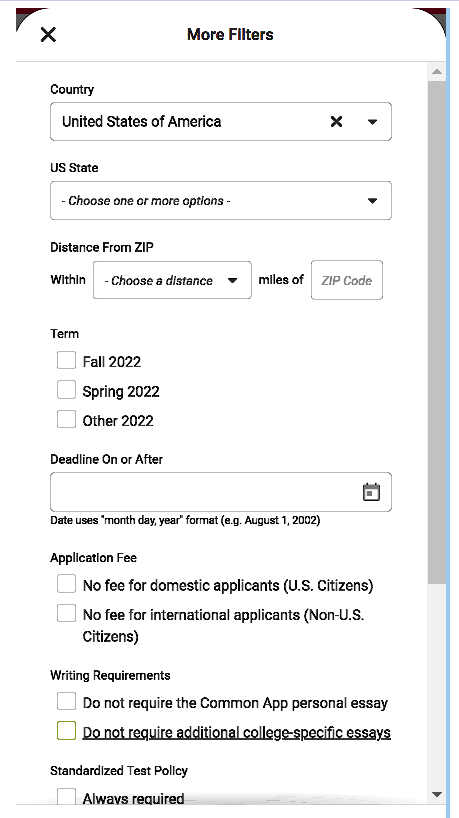This screenshot has width=459, height=818.
Task: Check the Always required test policy box
Action: (66, 796)
